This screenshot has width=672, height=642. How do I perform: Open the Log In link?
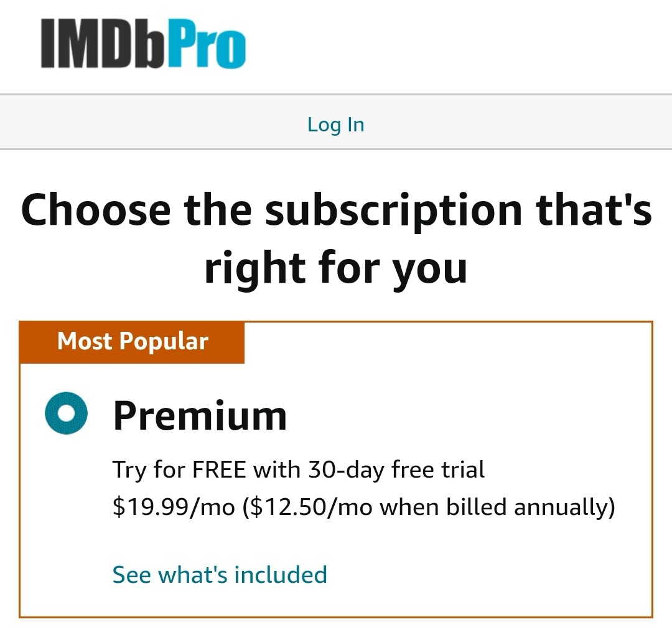(x=335, y=125)
